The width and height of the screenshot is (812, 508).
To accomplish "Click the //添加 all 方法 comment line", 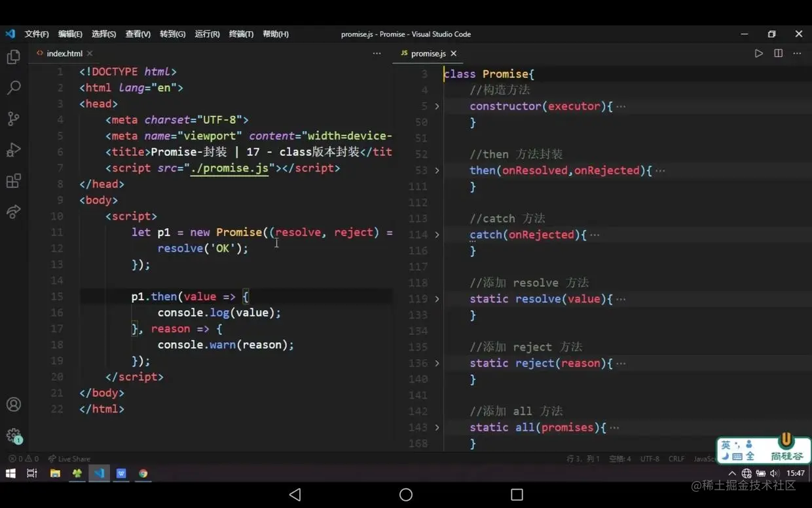I will click(516, 412).
